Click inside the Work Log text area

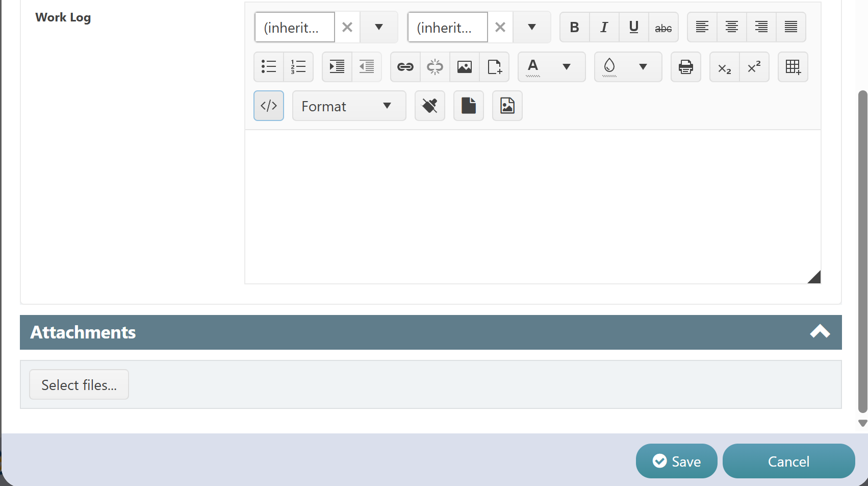[x=532, y=207]
